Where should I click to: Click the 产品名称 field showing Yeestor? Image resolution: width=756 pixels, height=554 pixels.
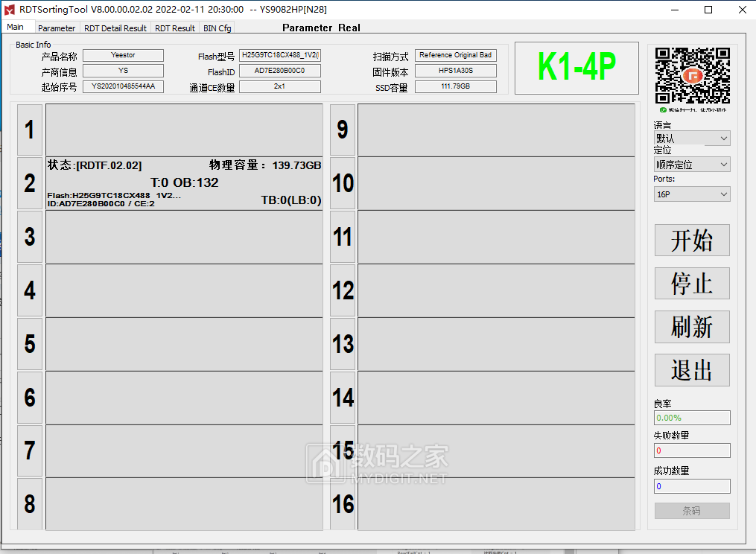pyautogui.click(x=123, y=55)
